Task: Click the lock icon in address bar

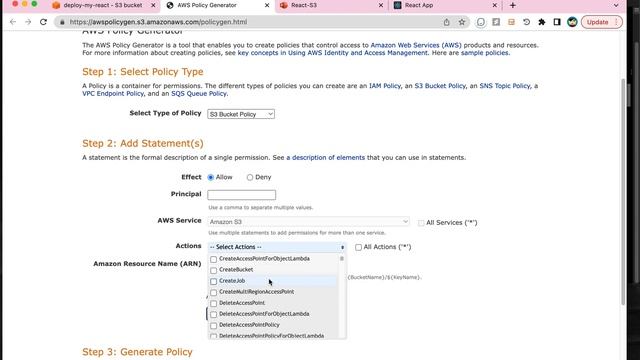Action: pyautogui.click(x=62, y=22)
